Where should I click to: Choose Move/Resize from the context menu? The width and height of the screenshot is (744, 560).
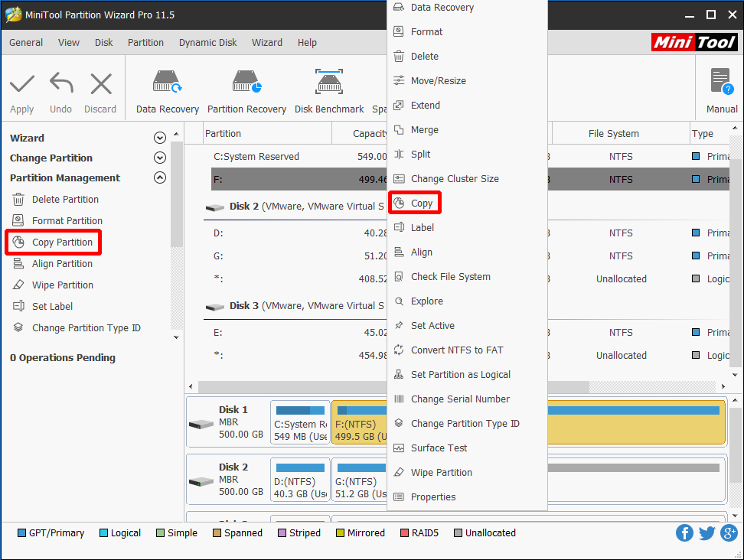click(x=468, y=80)
